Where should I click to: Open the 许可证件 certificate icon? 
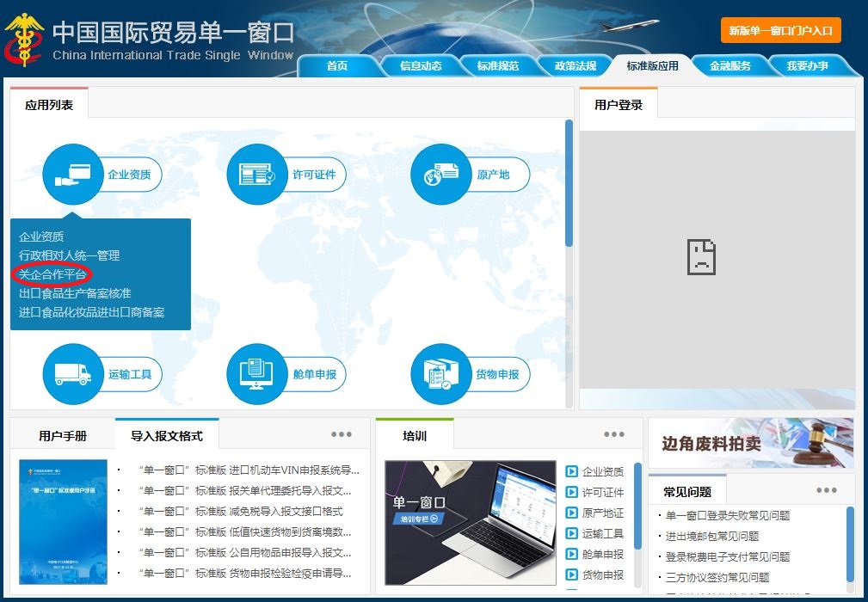tap(257, 175)
